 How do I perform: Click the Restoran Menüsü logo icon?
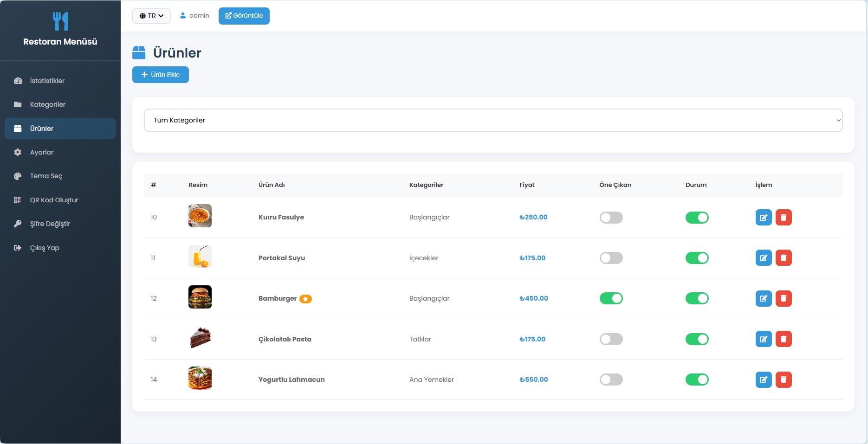click(60, 21)
